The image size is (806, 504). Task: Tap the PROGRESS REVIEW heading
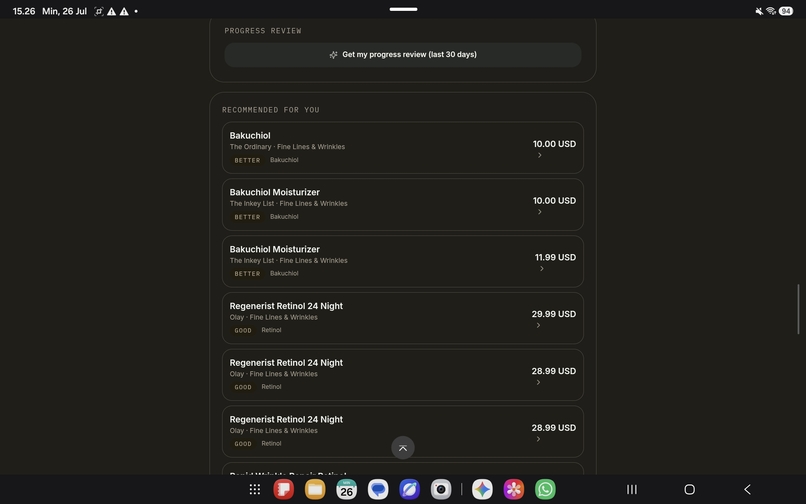click(x=263, y=31)
